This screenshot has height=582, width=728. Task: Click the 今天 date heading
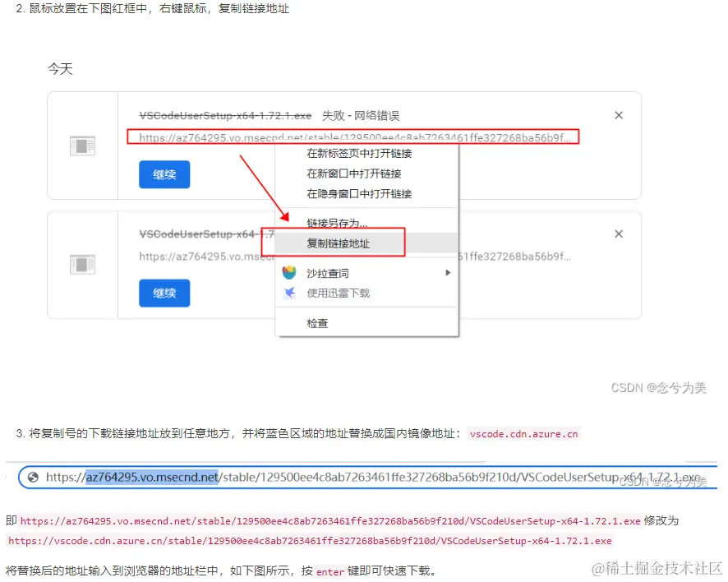[60, 69]
